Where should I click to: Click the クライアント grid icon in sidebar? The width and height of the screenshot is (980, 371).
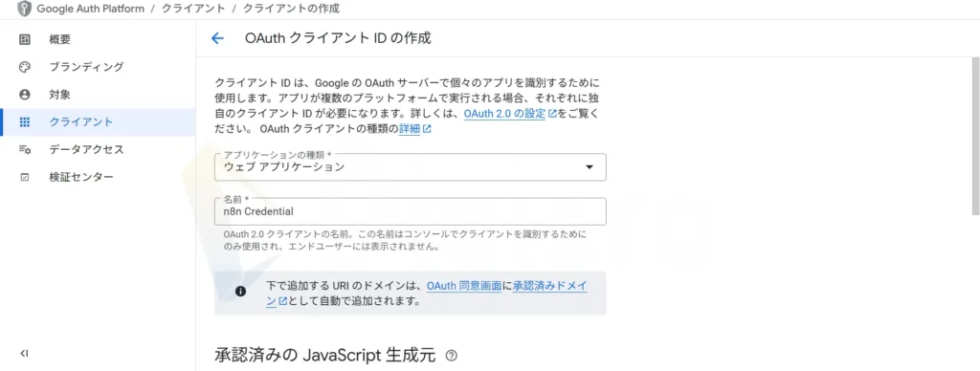[x=24, y=122]
